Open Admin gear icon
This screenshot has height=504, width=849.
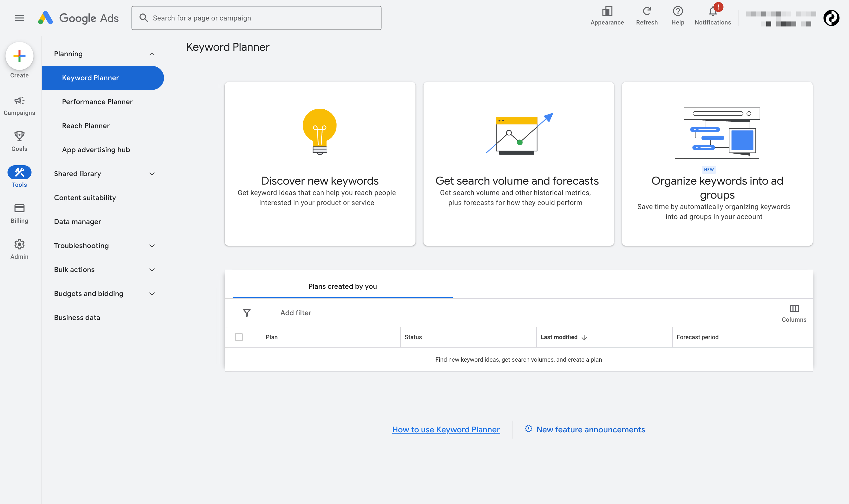[19, 244]
